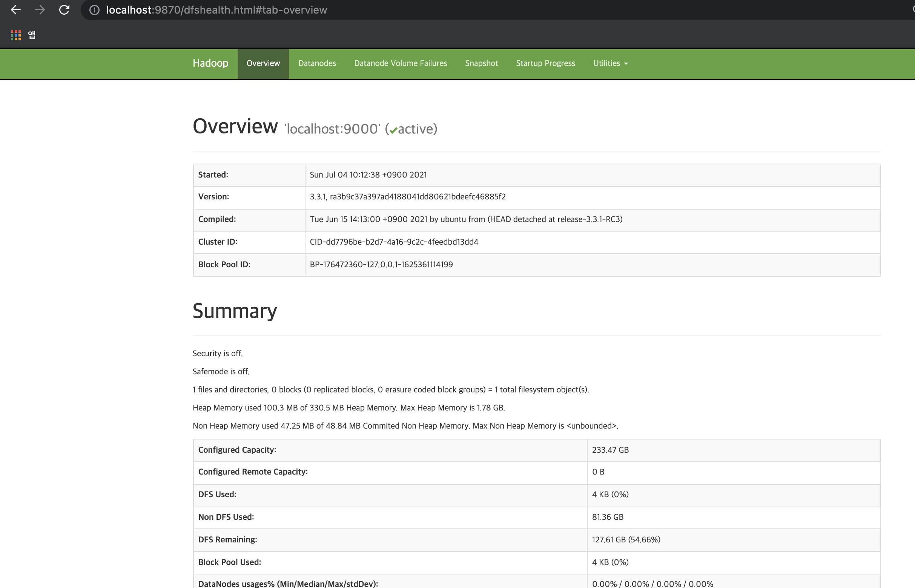Click the browser forward arrow
Viewport: 915px width, 588px height.
click(40, 10)
